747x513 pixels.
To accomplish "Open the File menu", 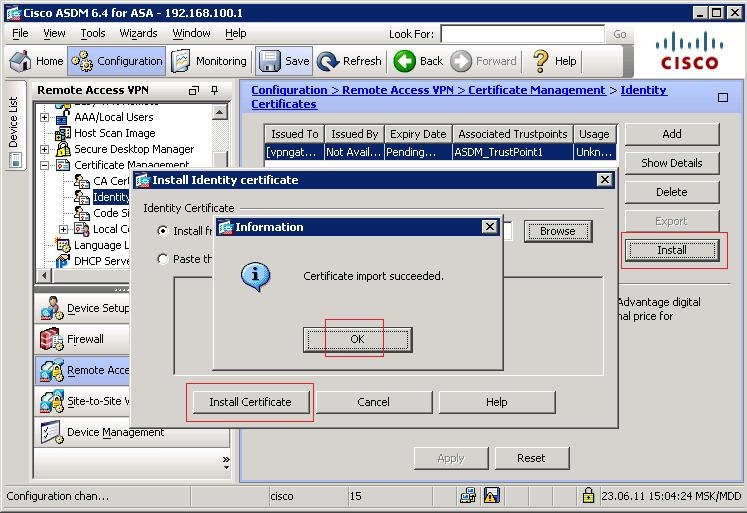I will coord(20,33).
